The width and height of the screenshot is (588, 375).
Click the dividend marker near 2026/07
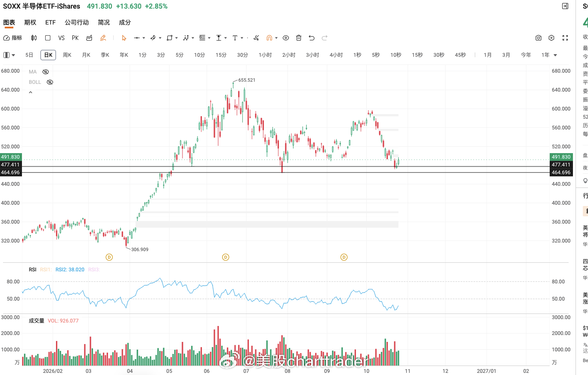[226, 257]
